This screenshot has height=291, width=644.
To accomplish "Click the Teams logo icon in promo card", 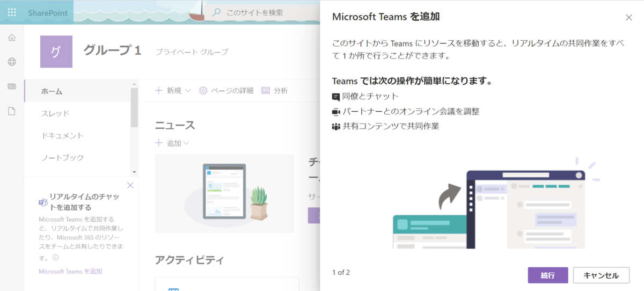I will click(x=43, y=202).
